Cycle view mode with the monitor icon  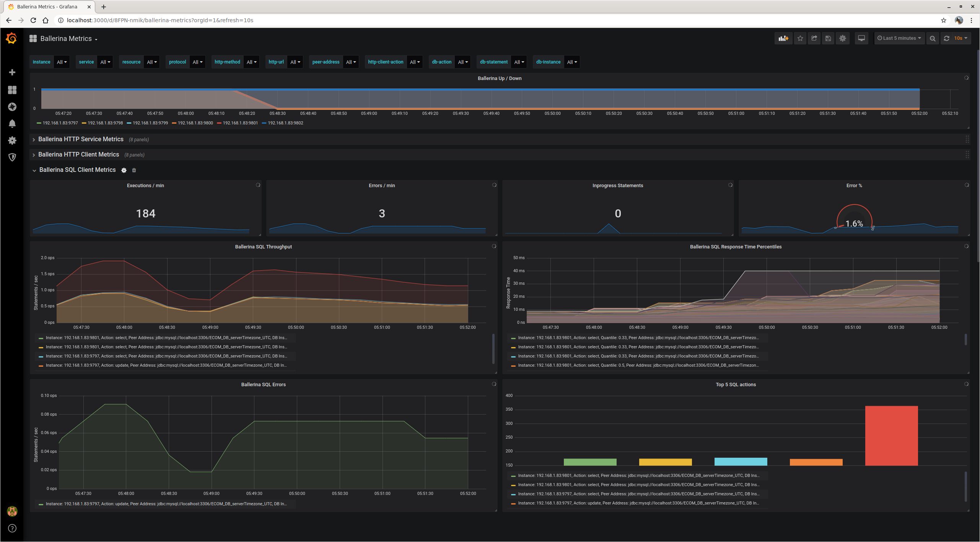pos(861,38)
